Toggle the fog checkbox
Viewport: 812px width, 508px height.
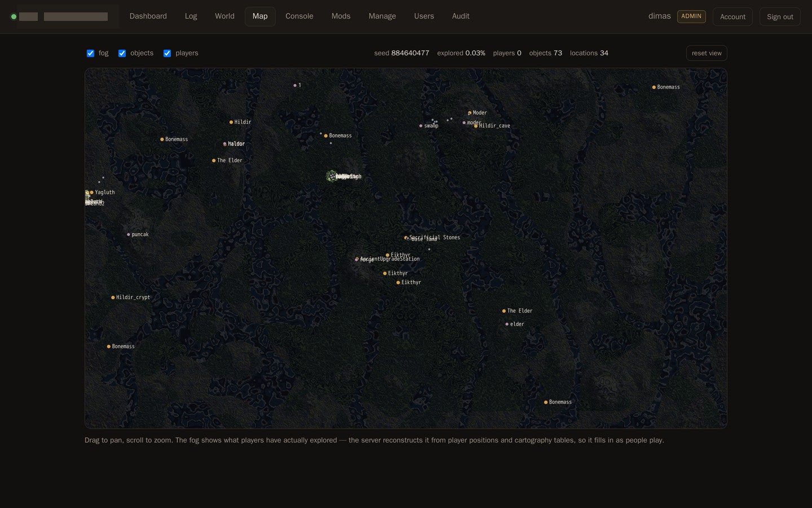[90, 53]
